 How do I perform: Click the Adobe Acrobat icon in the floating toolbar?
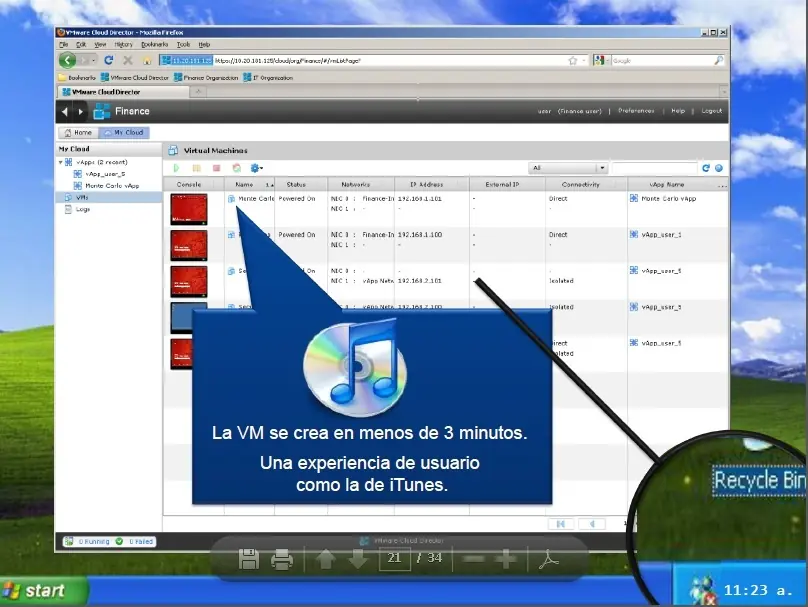548,559
